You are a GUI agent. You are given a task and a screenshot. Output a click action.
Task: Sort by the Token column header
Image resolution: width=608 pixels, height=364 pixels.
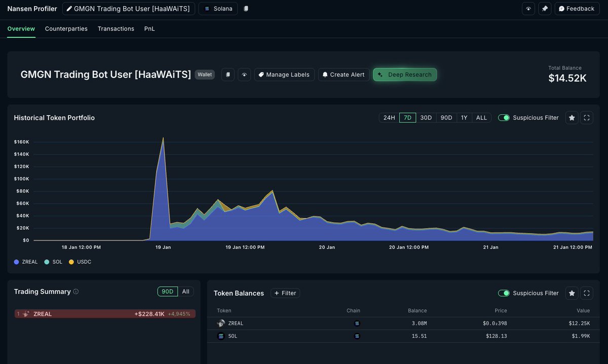(224, 310)
